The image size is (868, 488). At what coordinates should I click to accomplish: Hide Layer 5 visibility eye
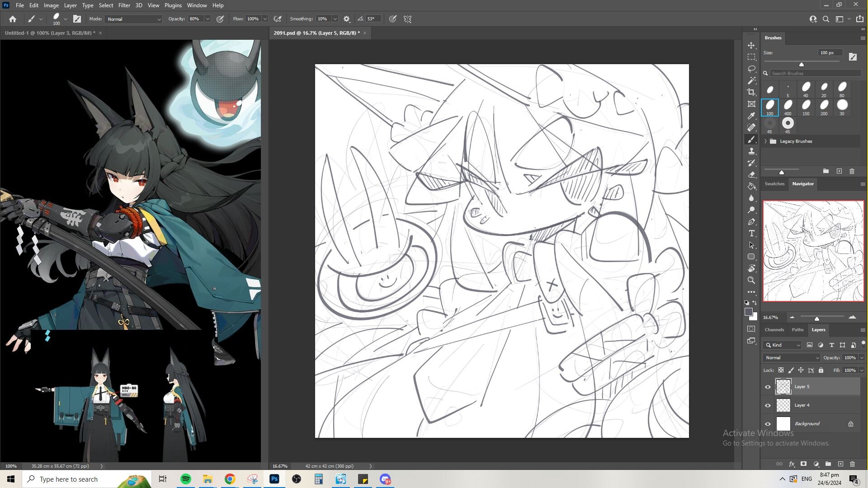(768, 387)
